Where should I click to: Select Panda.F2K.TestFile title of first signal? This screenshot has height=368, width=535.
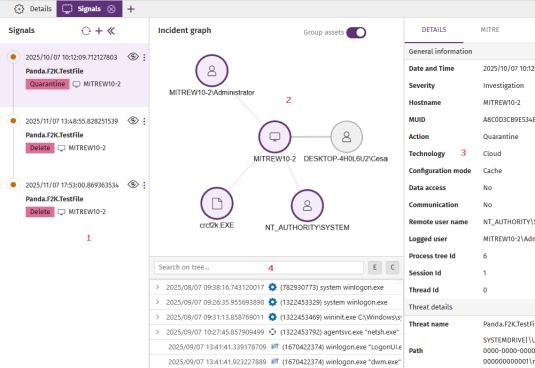pyautogui.click(x=54, y=71)
